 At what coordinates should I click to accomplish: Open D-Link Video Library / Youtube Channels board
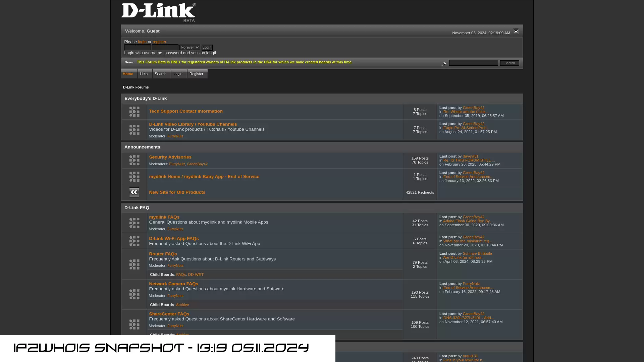[x=193, y=124]
